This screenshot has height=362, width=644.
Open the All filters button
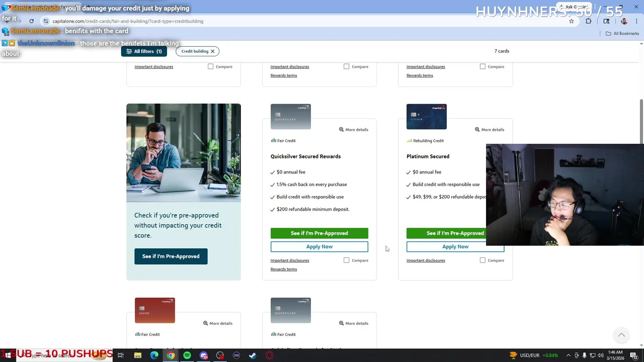[144, 51]
